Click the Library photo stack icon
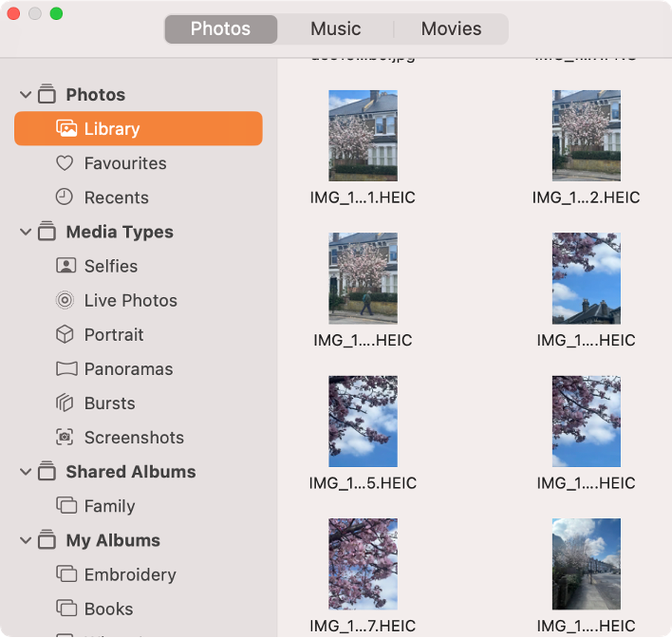The height and width of the screenshot is (638, 672). (66, 128)
